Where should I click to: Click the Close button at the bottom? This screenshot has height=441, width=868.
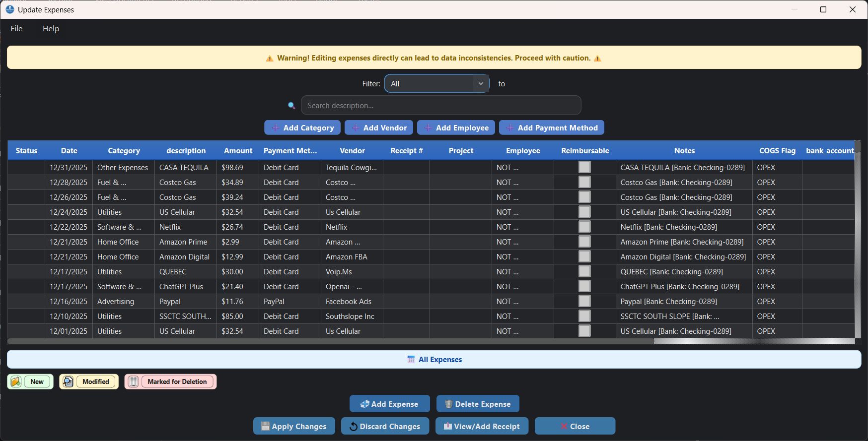[575, 426]
